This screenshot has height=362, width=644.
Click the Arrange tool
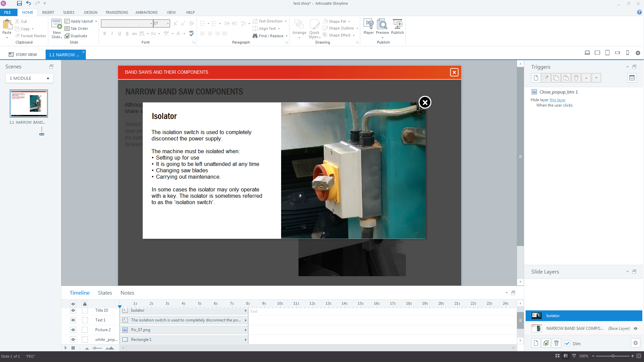(x=299, y=28)
